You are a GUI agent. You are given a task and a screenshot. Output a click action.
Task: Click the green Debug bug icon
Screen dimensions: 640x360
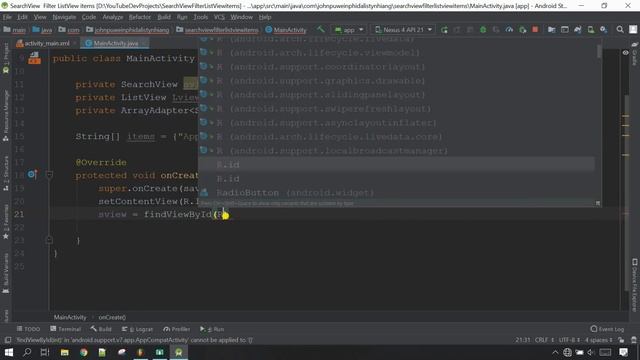(x=483, y=30)
